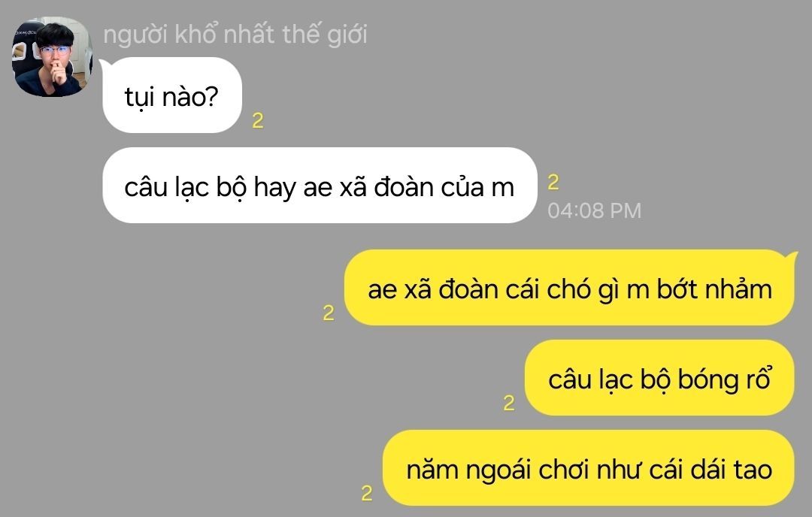Select the "năm ngoái chơi như cái dái tao" message
Image resolution: width=812 pixels, height=517 pixels.
point(588,468)
